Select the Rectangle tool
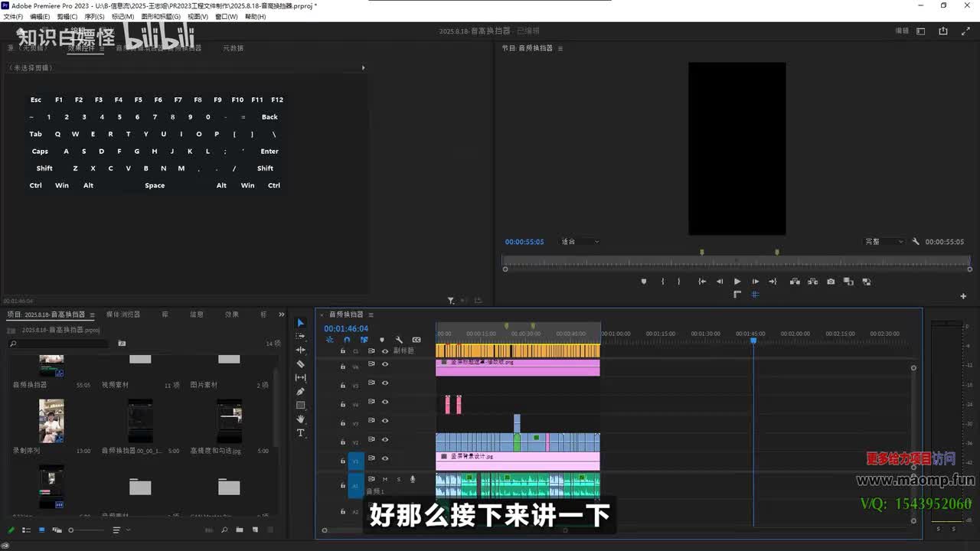 (x=300, y=406)
